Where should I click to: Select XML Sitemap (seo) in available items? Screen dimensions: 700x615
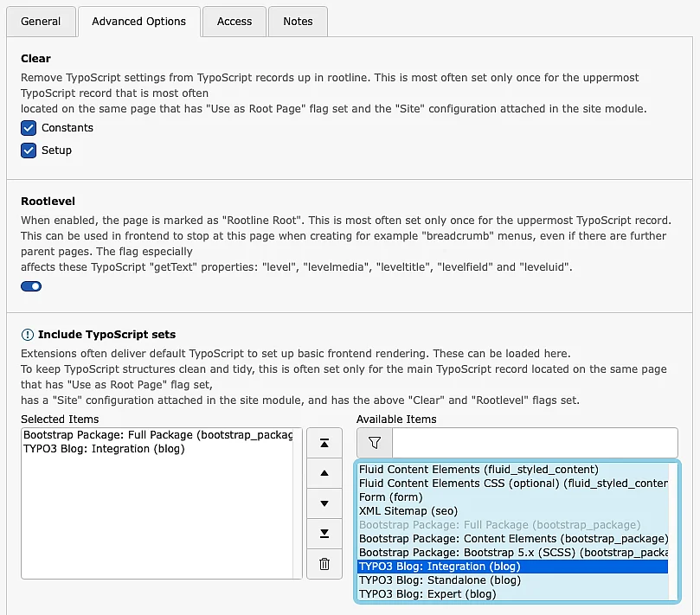[408, 511]
